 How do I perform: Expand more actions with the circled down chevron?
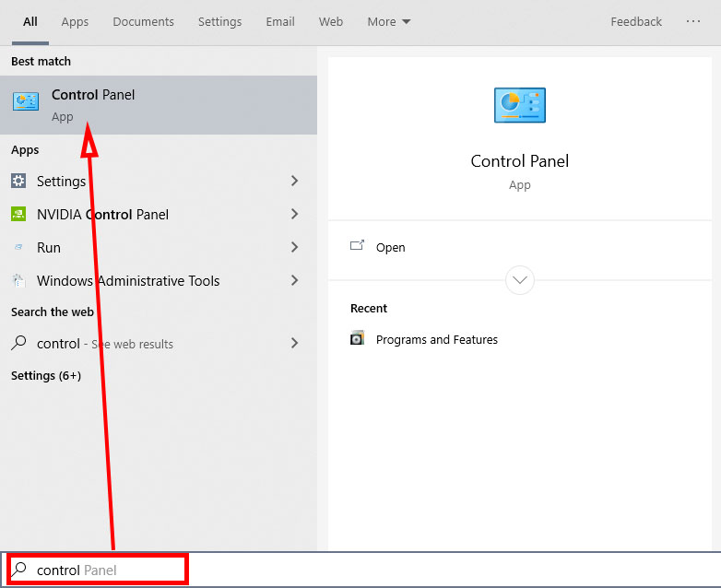pyautogui.click(x=520, y=280)
